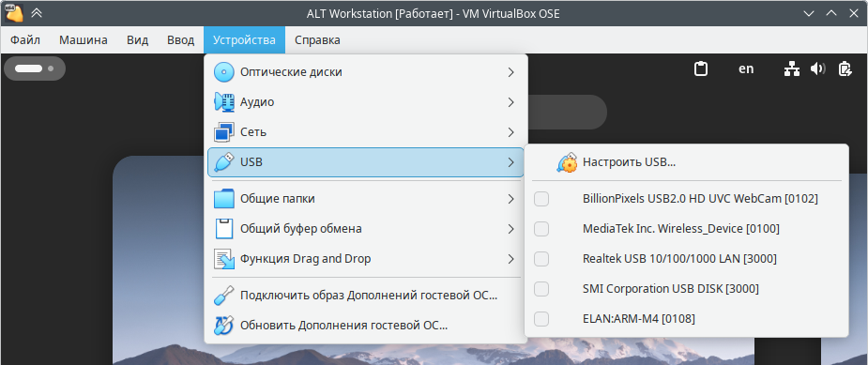
Task: Select Подключить образ Дополнений гостевой ОС...
Action: (365, 296)
